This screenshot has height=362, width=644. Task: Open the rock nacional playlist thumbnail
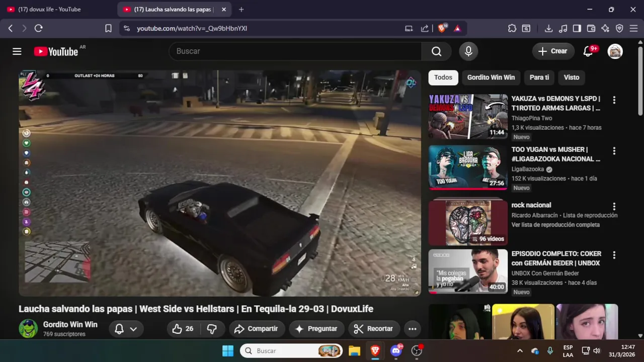pos(468,222)
